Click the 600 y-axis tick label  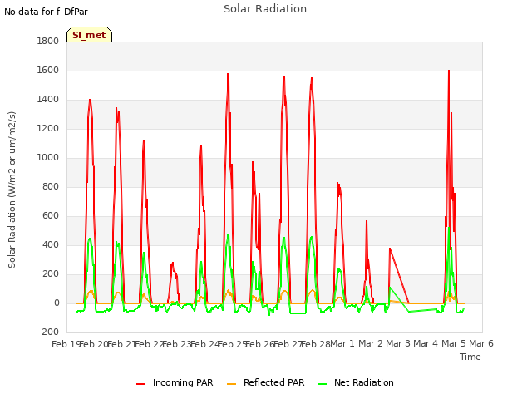click(51, 216)
